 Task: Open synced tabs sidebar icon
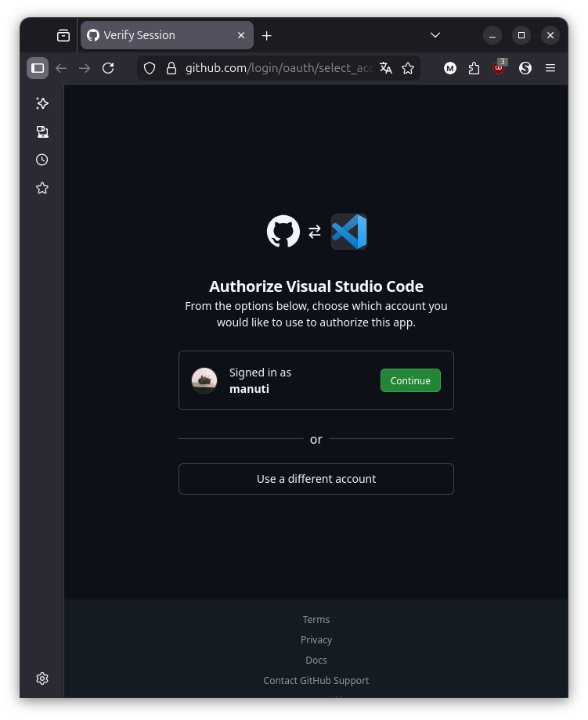click(x=42, y=131)
